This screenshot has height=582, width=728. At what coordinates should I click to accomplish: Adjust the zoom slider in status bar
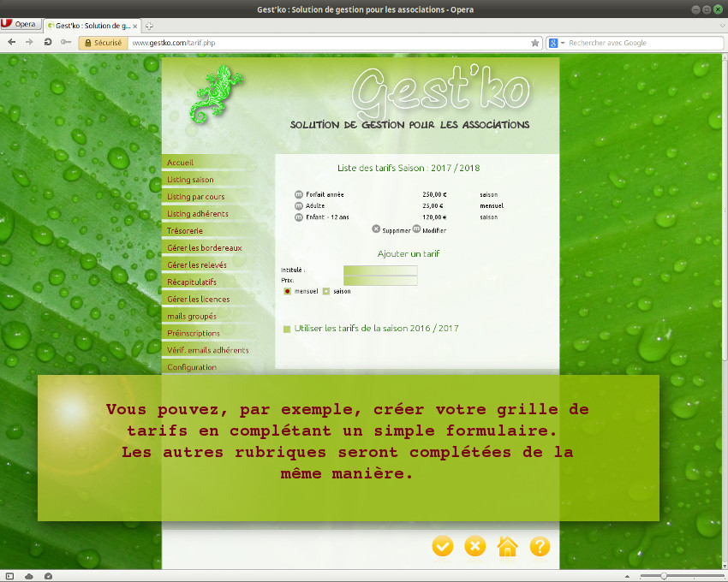(664, 576)
